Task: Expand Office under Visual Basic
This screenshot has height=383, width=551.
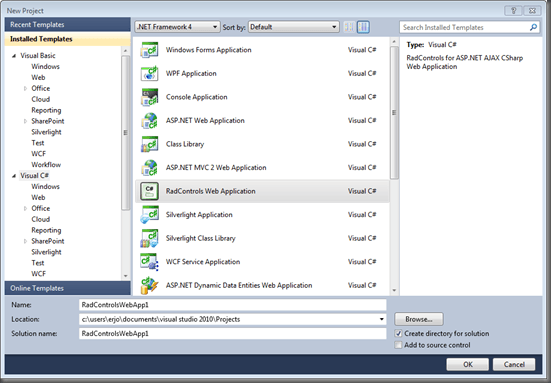Action: point(25,89)
